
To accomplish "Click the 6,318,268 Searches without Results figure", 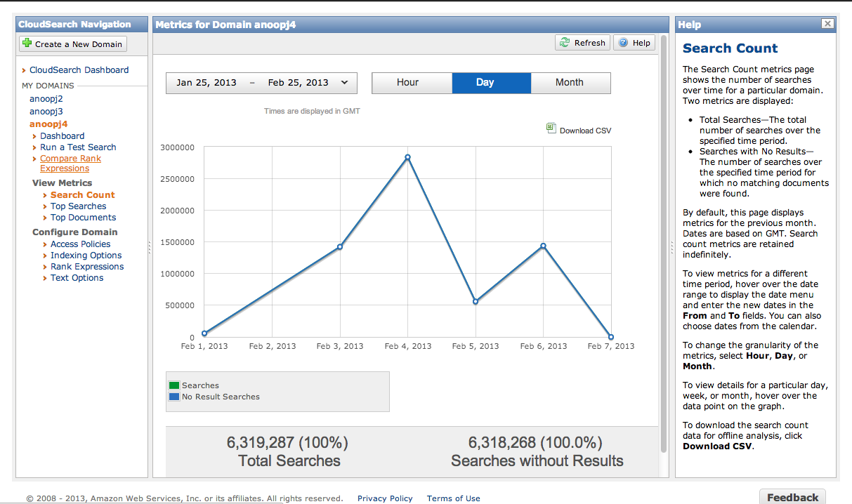I will 535,443.
